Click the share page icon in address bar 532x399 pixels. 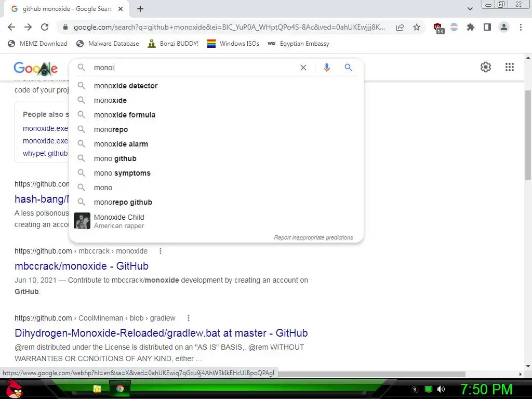click(x=400, y=28)
